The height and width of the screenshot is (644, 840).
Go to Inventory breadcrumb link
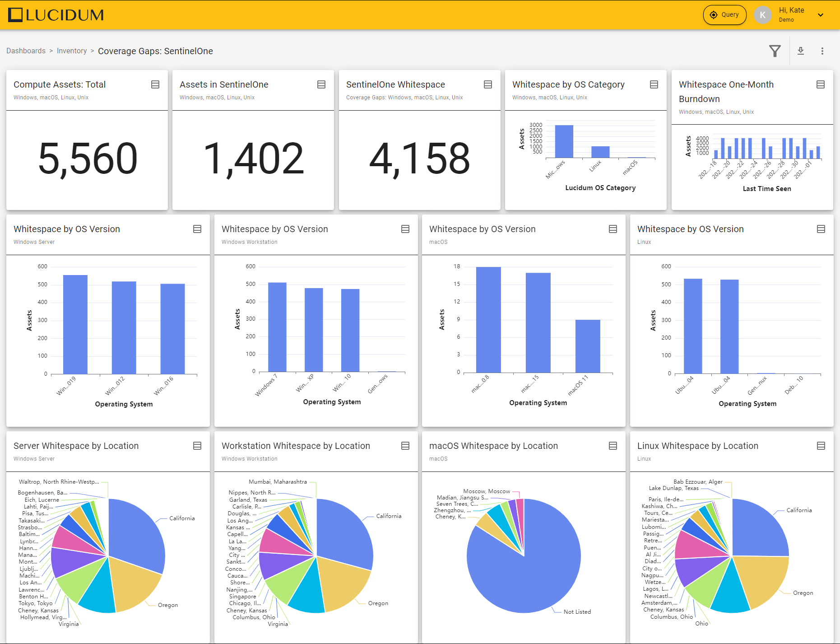click(72, 51)
